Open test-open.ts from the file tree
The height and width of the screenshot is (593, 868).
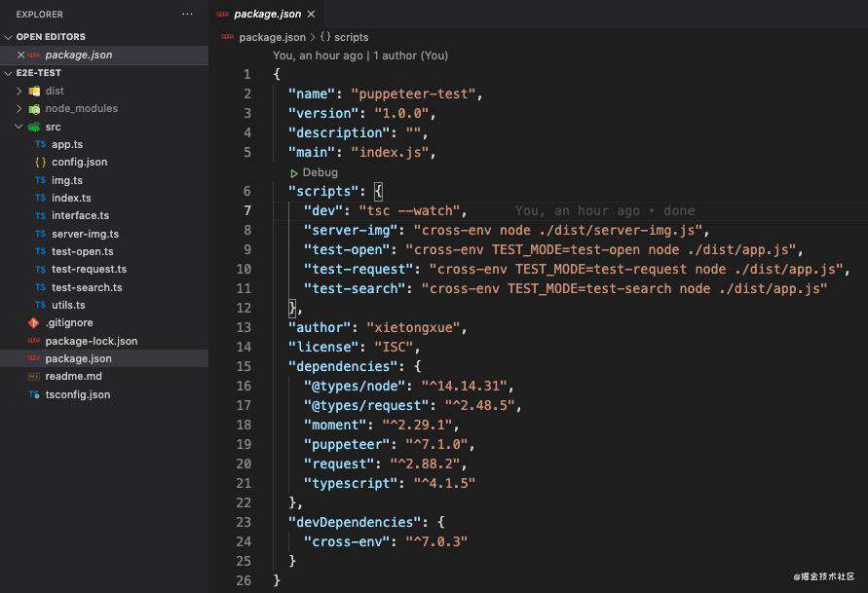pyautogui.click(x=83, y=251)
